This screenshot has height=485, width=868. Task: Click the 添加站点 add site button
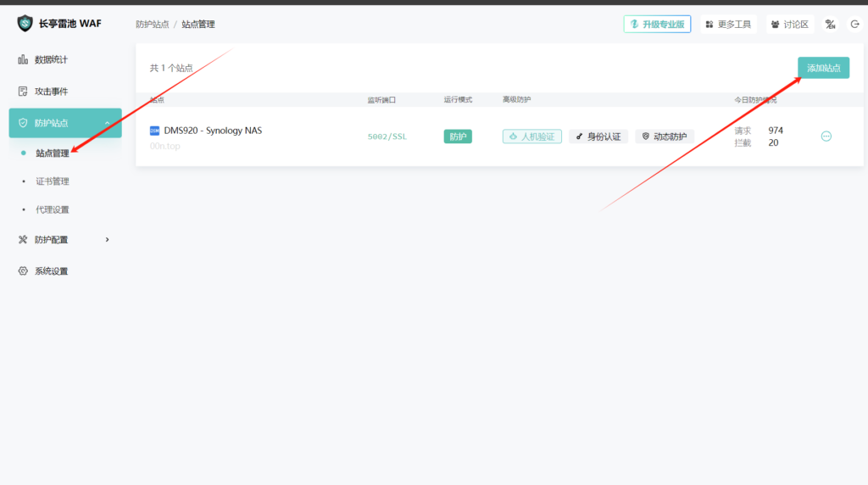(x=823, y=68)
